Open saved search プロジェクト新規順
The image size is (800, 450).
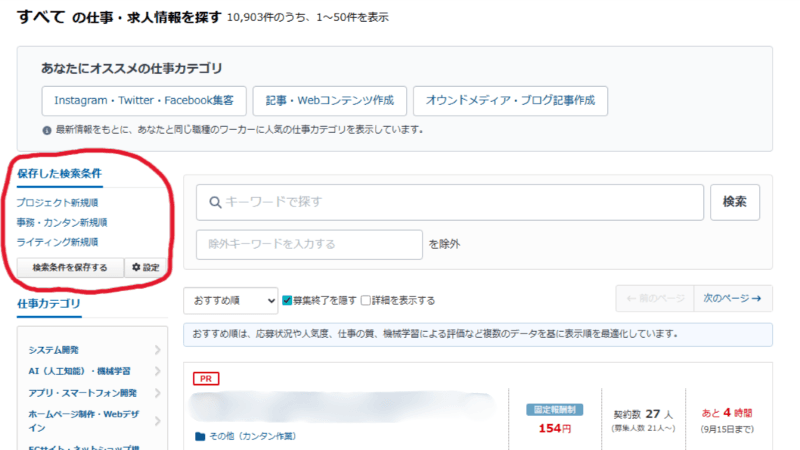[x=57, y=203]
